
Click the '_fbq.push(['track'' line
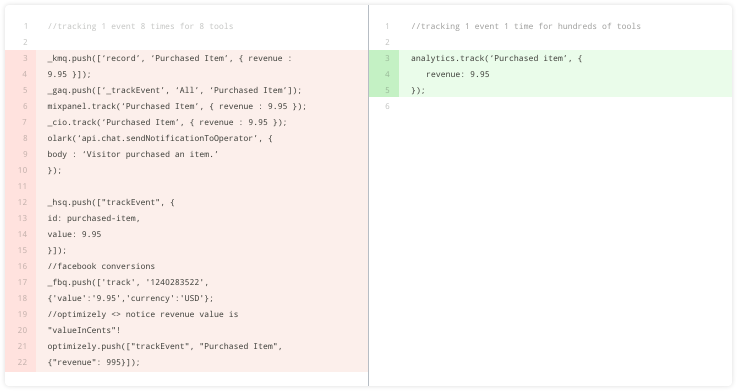pyautogui.click(x=128, y=282)
